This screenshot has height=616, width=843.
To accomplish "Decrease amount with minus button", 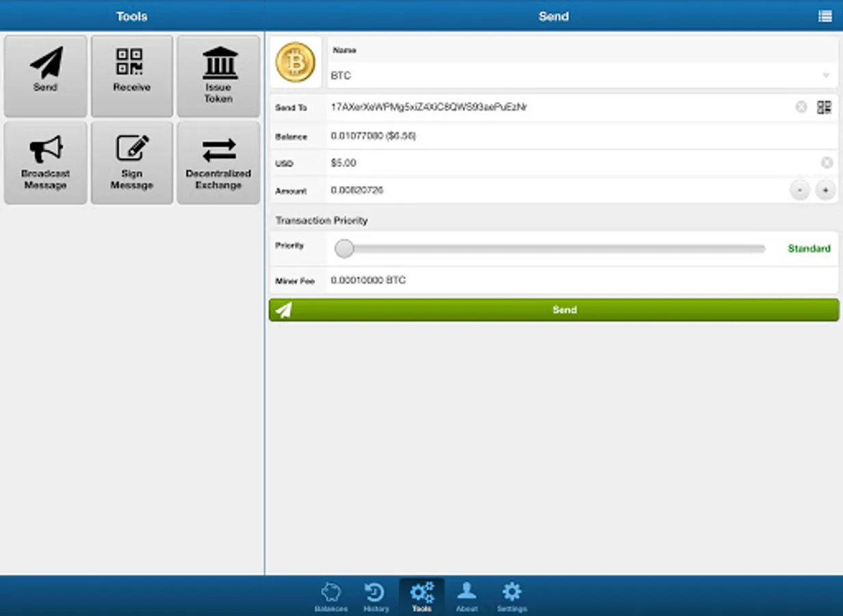I will point(800,190).
